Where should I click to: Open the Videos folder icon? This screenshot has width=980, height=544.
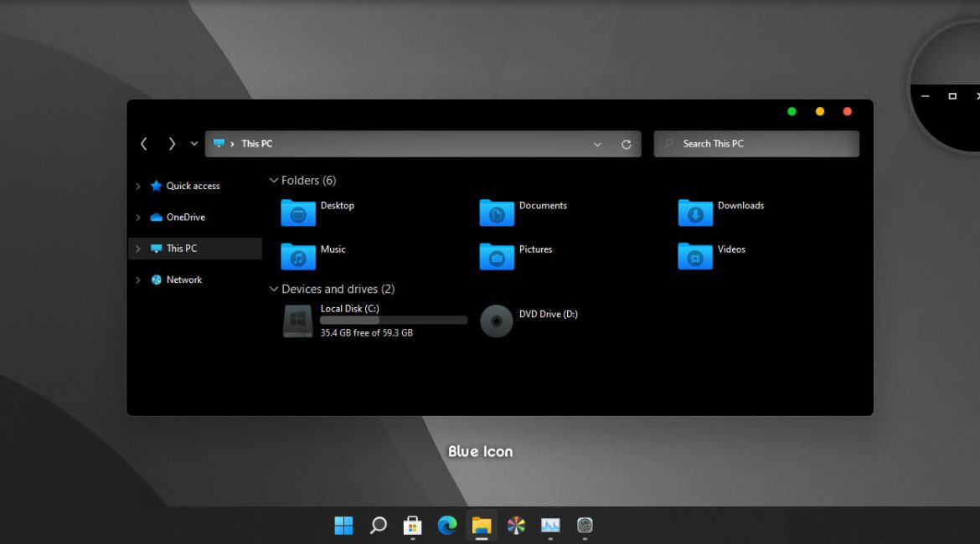click(695, 256)
